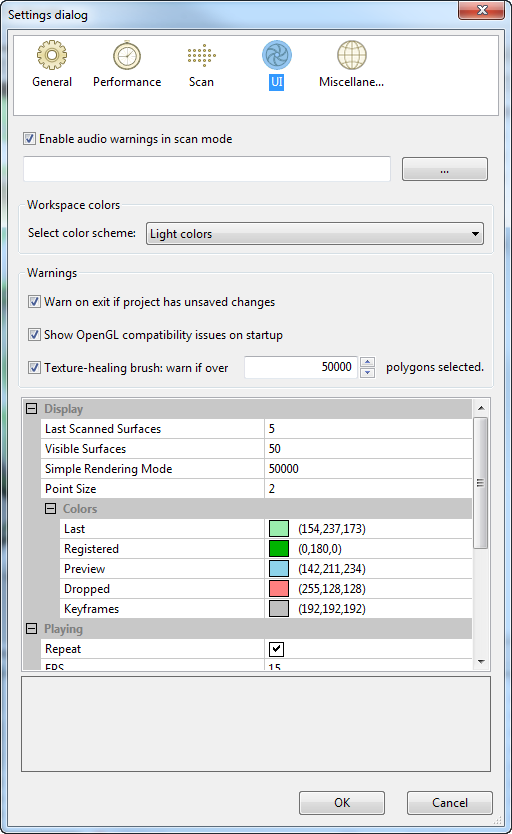Disable audio warnings in scan mode

[30, 139]
